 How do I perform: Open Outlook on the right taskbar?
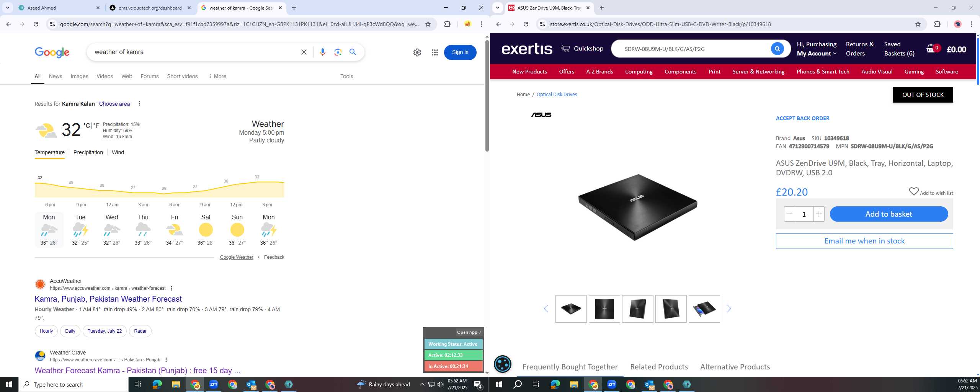(649, 384)
